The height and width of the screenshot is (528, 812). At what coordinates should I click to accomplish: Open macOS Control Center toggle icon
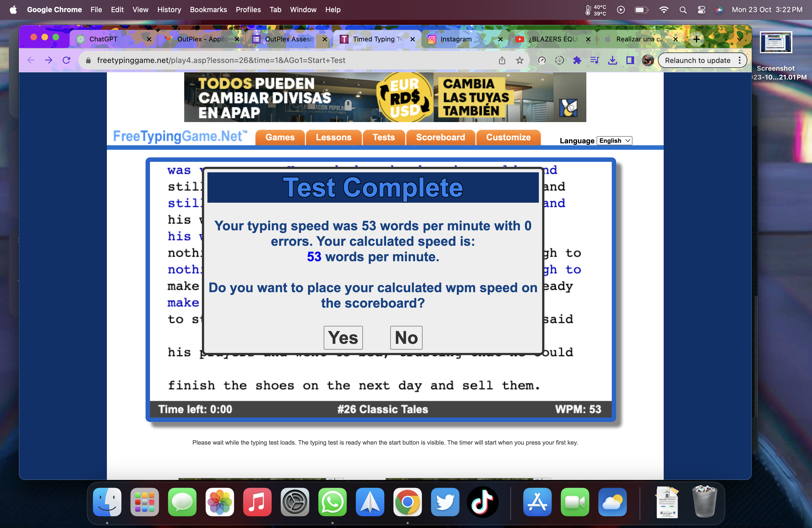[701, 10]
